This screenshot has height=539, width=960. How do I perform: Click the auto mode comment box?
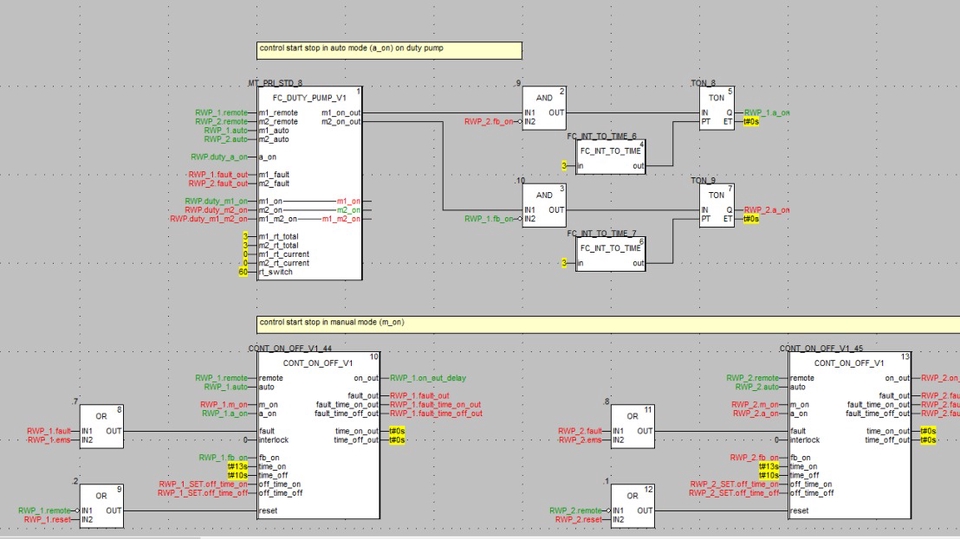(x=388, y=49)
